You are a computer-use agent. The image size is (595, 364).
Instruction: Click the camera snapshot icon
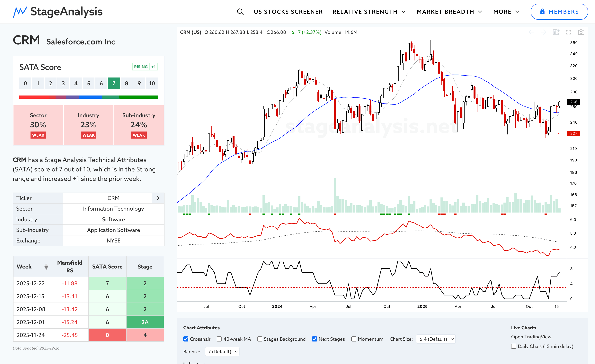(581, 32)
